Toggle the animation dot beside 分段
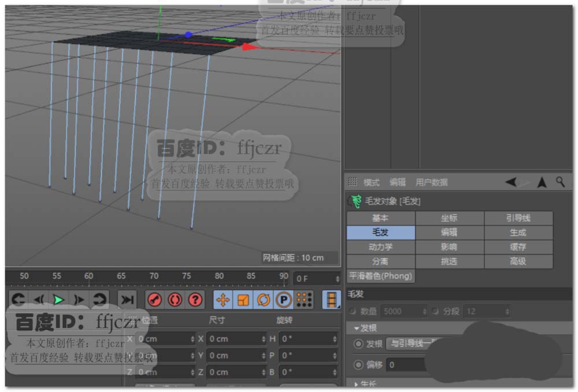The height and width of the screenshot is (392, 578). [435, 311]
